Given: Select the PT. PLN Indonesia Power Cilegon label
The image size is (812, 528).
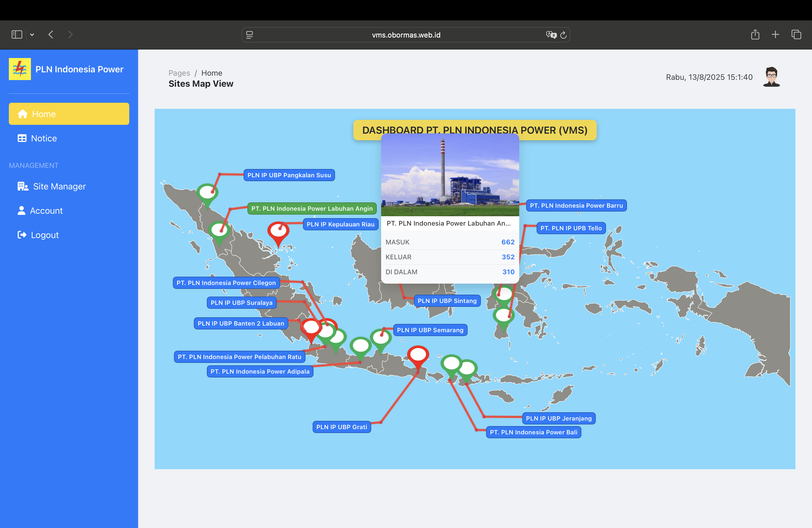Looking at the screenshot, I should click(226, 283).
